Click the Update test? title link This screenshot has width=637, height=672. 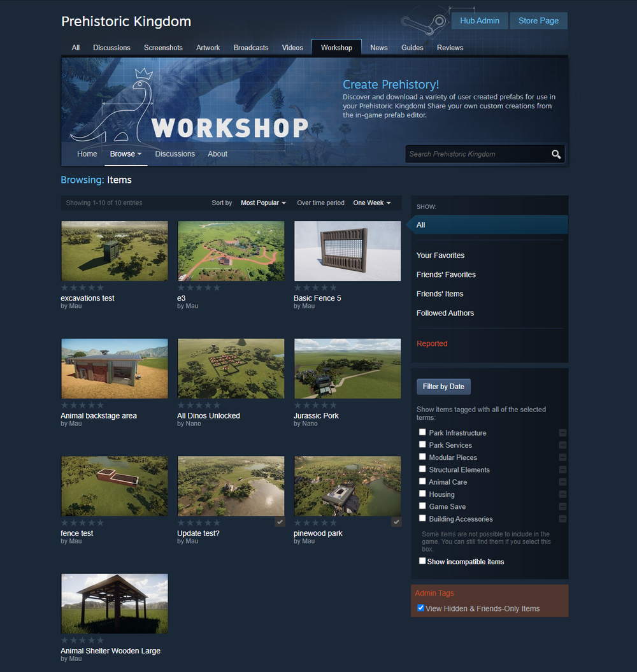pyautogui.click(x=198, y=533)
